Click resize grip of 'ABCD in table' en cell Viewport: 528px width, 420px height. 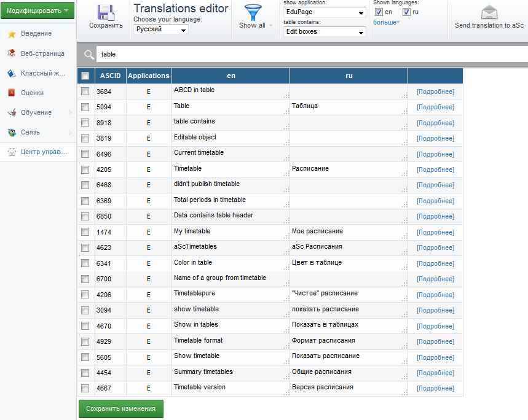click(286, 96)
